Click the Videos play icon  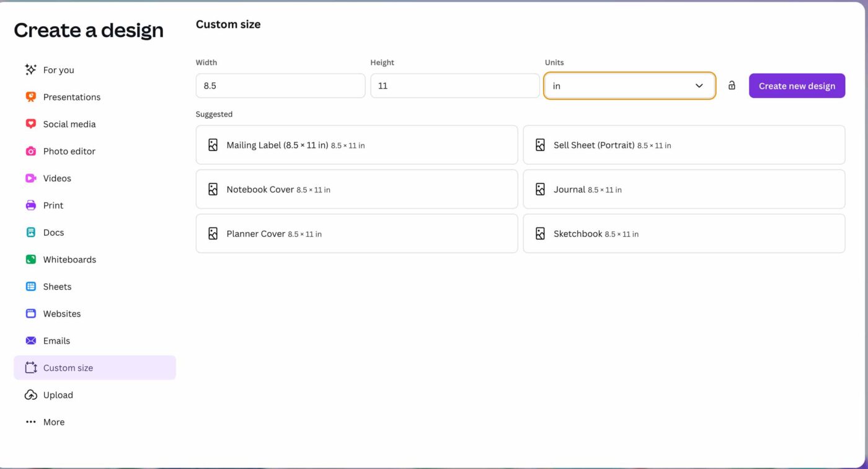coord(30,178)
